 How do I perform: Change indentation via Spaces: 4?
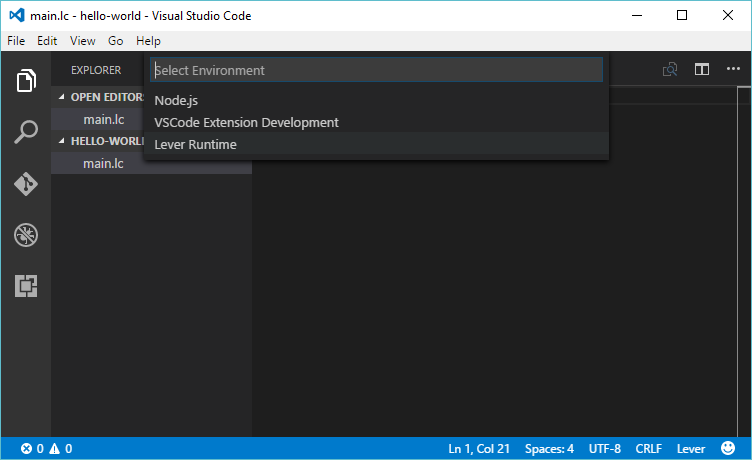pos(549,449)
